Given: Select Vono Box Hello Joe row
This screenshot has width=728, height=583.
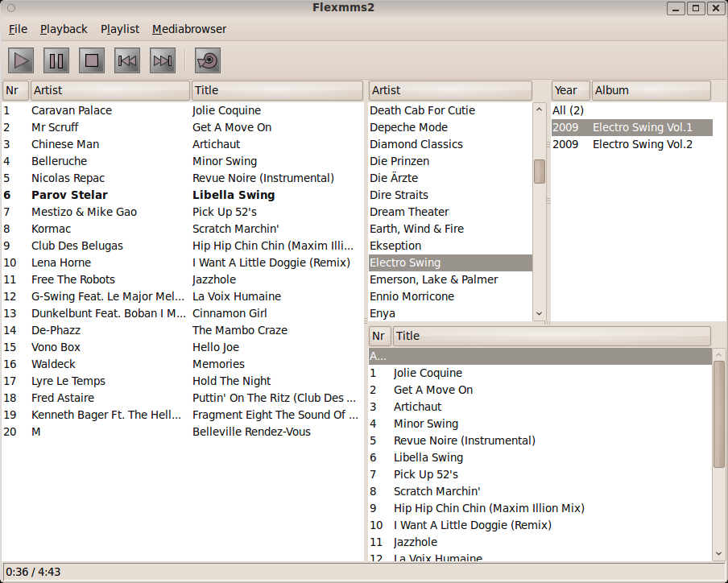Looking at the screenshot, I should tap(183, 347).
